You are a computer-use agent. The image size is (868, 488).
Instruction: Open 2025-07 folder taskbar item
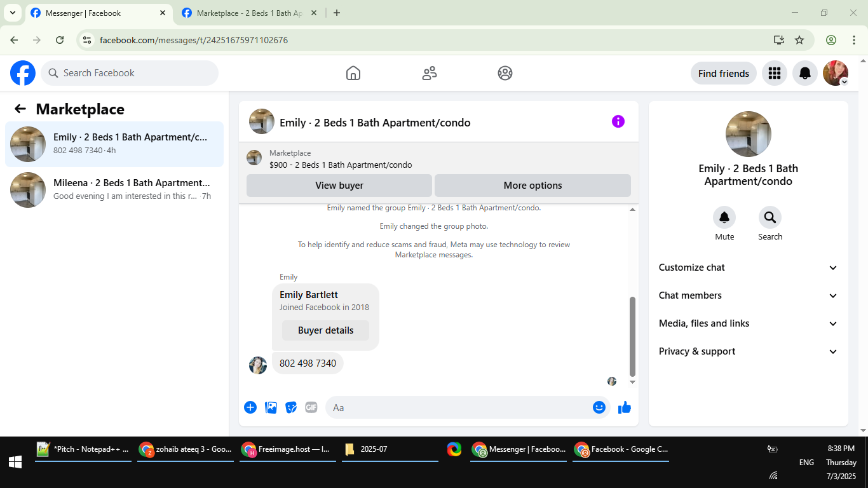[390, 449]
